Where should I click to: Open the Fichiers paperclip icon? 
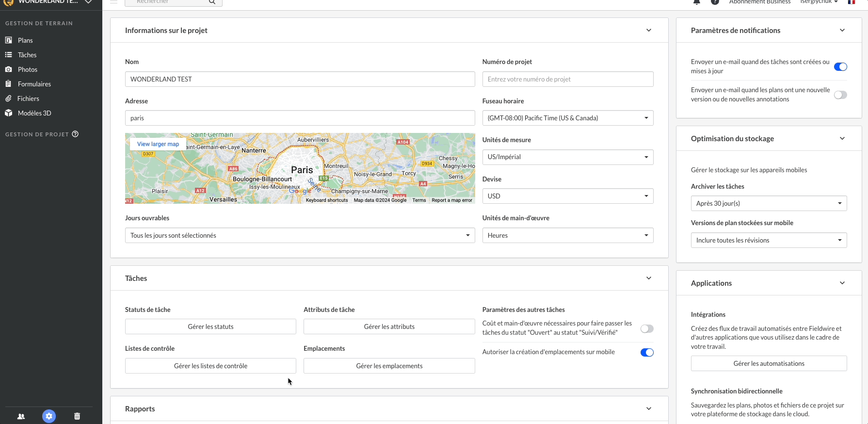click(8, 98)
